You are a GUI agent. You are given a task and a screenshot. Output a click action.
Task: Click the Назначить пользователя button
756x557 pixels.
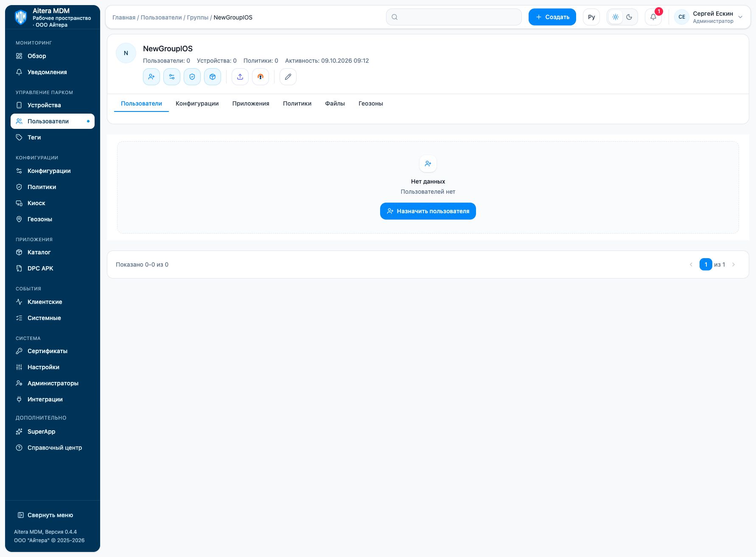(x=428, y=211)
